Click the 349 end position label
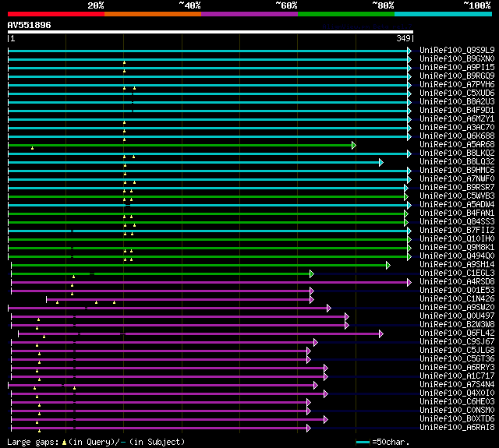The height and width of the screenshot is (448, 499). [x=403, y=38]
